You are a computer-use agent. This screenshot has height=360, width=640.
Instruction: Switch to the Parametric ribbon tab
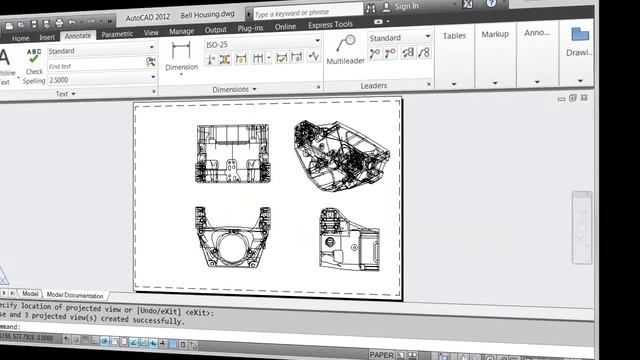[x=117, y=34]
